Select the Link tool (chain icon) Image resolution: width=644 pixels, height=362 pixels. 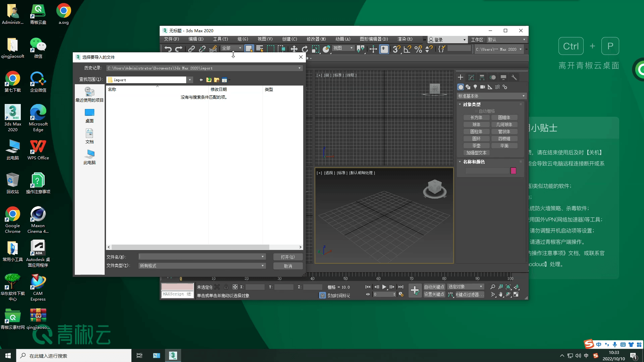tap(192, 49)
